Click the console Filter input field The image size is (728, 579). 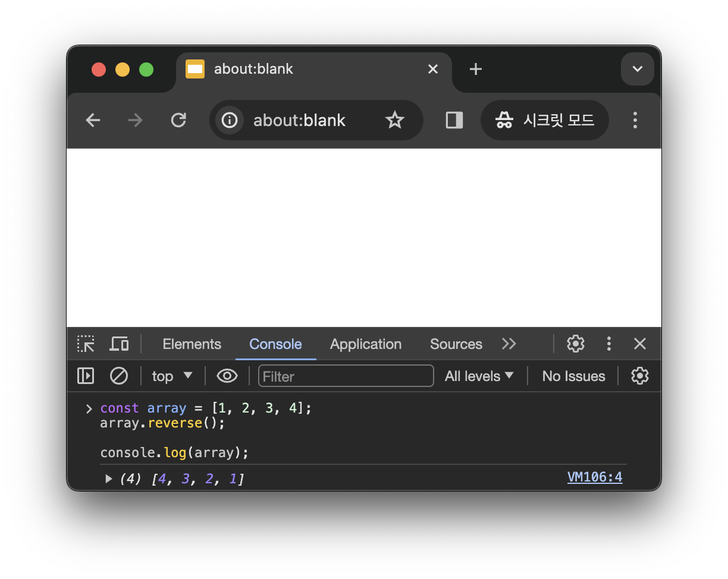tap(346, 376)
